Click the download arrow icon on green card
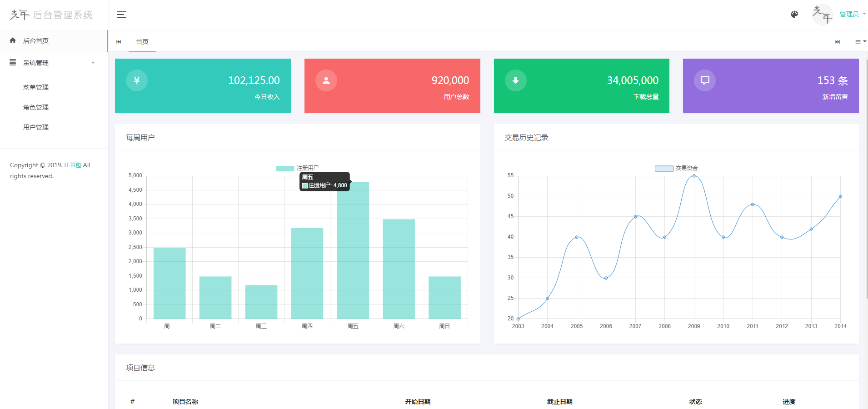This screenshot has height=409, width=868. point(515,80)
